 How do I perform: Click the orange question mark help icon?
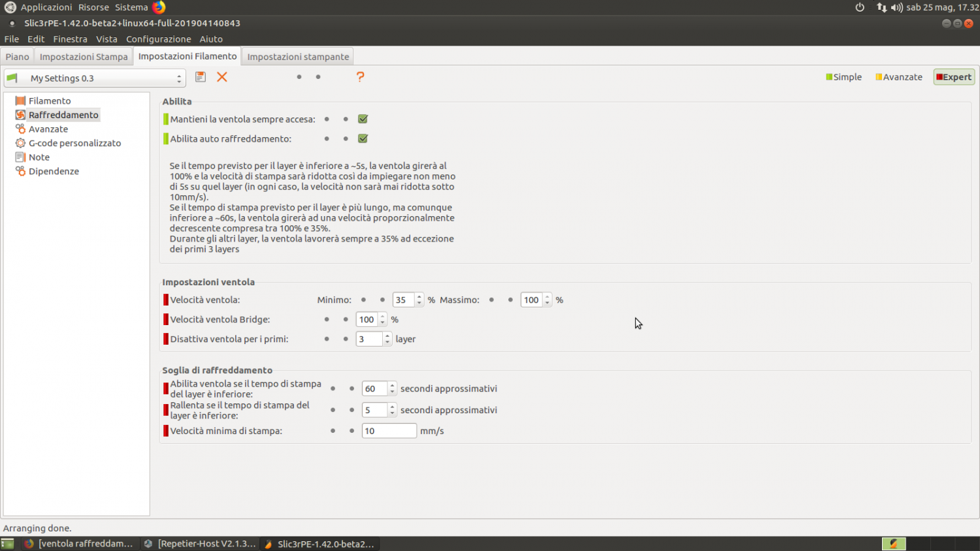pyautogui.click(x=360, y=77)
